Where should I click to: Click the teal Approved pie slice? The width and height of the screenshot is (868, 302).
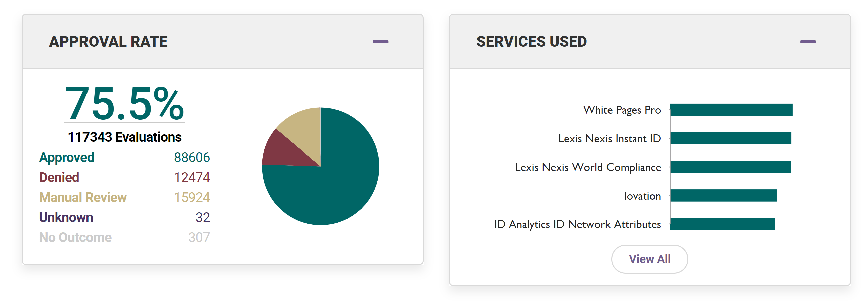coord(340,189)
